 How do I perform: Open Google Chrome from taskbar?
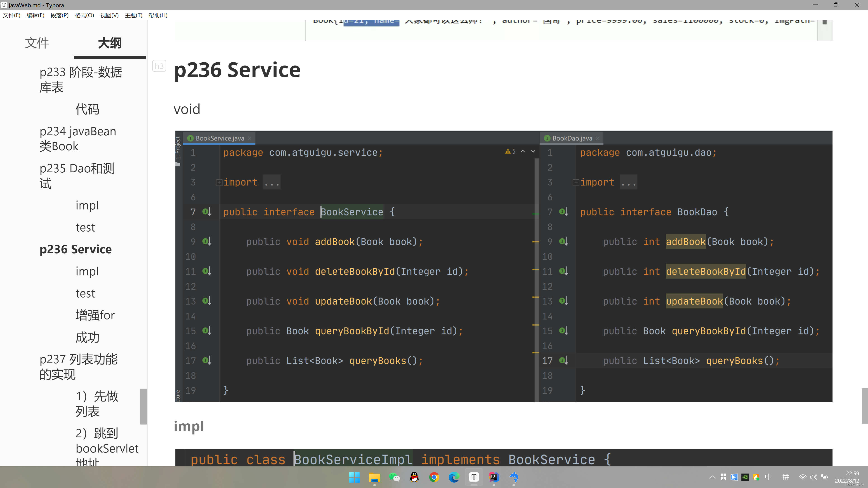(x=434, y=477)
